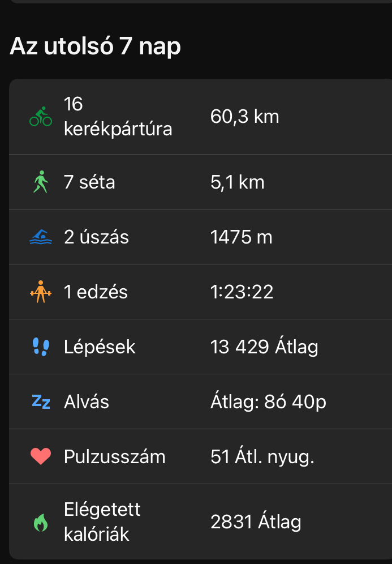Select the 2 úszás label
Viewport: 392px width, 564px height.
96,237
